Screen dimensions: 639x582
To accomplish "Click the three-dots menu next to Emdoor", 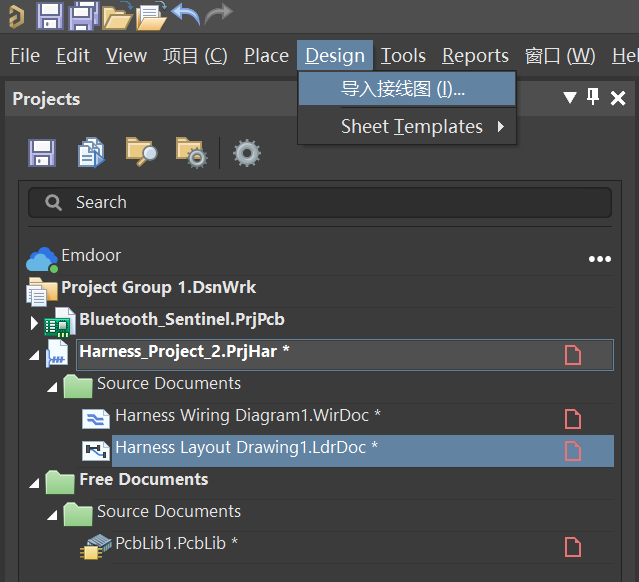I will 599,259.
